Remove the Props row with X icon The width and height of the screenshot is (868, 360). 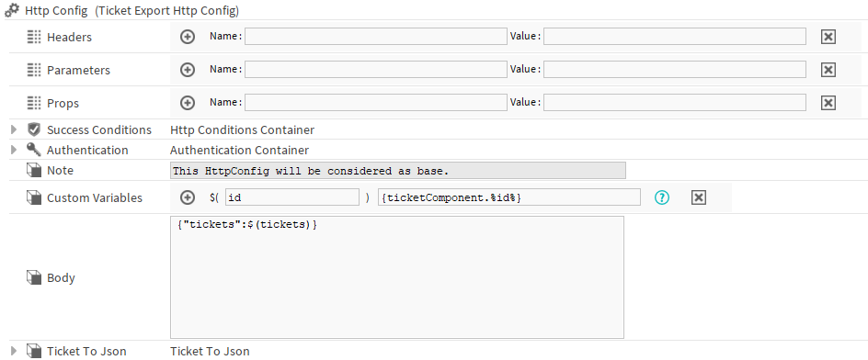pos(828,104)
